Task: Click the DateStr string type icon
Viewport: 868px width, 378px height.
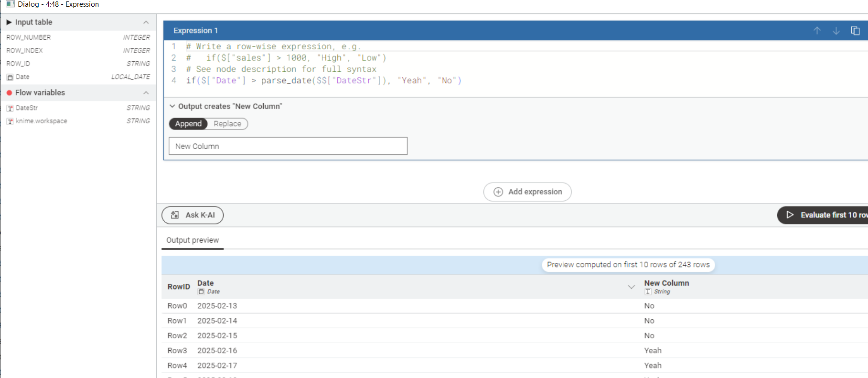Action: pos(10,108)
